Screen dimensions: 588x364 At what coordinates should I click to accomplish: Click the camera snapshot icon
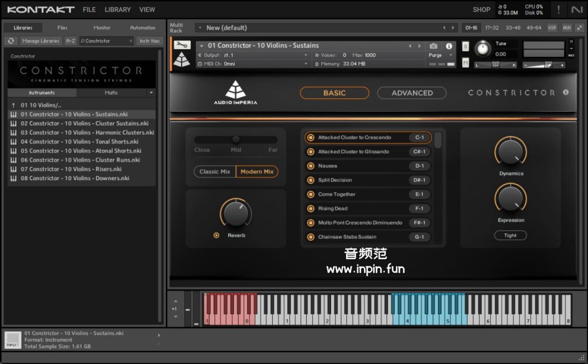(x=433, y=46)
